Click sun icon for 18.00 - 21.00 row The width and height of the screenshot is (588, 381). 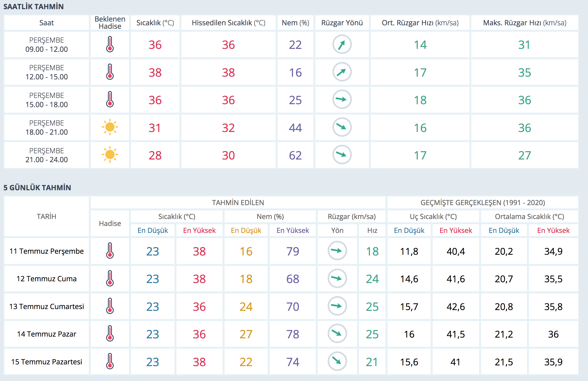click(x=110, y=127)
